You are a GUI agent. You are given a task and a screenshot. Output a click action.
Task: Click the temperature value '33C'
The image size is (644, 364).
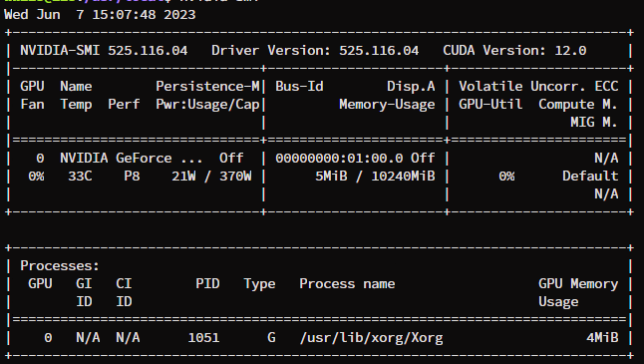click(x=80, y=177)
